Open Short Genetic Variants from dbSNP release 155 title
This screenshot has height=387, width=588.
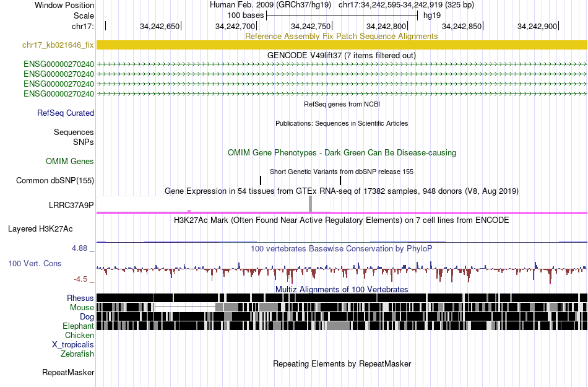coord(342,172)
